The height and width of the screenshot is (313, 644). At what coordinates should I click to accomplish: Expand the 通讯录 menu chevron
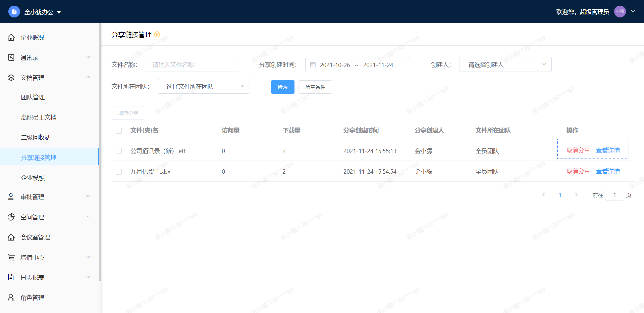(88, 57)
